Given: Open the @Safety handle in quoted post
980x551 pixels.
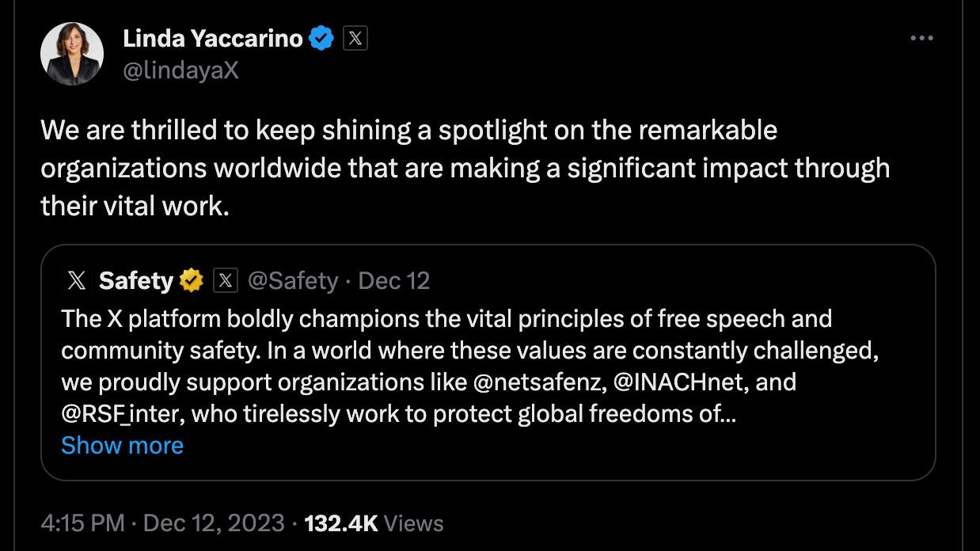Looking at the screenshot, I should click(293, 280).
